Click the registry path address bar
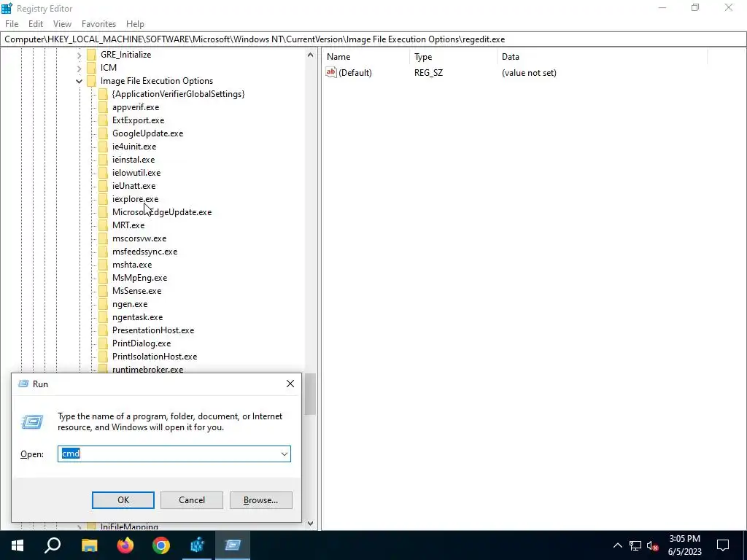 pyautogui.click(x=373, y=39)
